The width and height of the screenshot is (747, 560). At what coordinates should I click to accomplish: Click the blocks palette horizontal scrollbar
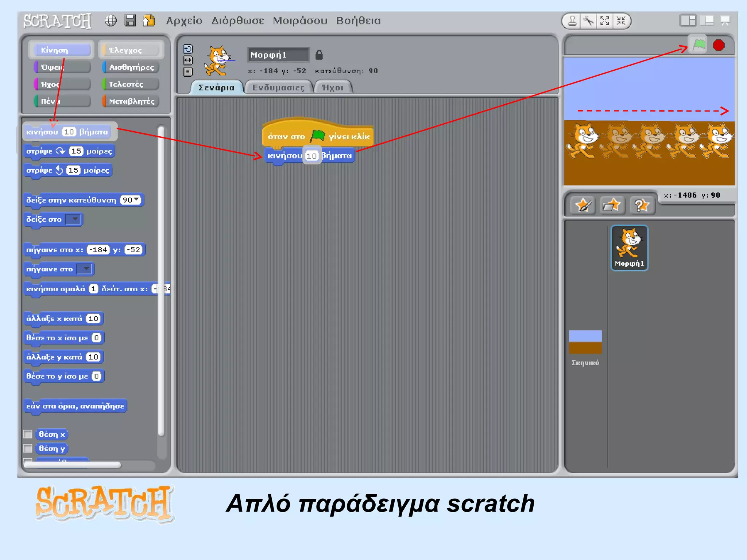(72, 465)
